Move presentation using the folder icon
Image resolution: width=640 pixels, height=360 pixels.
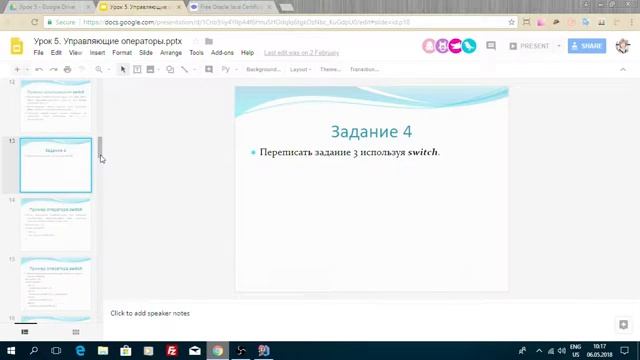[209, 41]
